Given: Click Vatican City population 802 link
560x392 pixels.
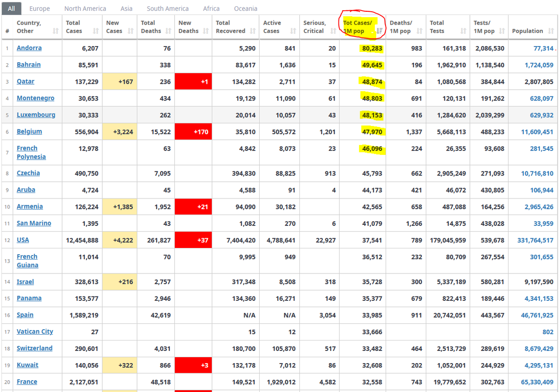Looking at the screenshot, I should coord(548,332).
